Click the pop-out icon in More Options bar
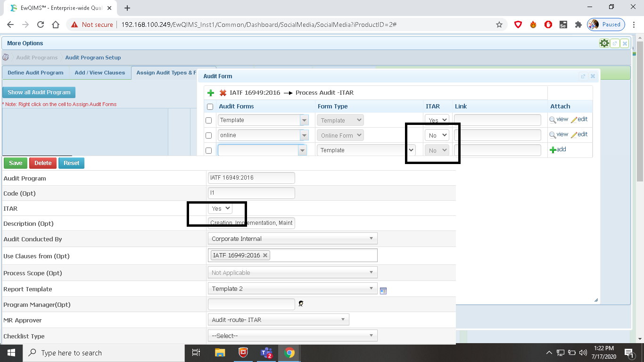The image size is (644, 362). coord(615,43)
